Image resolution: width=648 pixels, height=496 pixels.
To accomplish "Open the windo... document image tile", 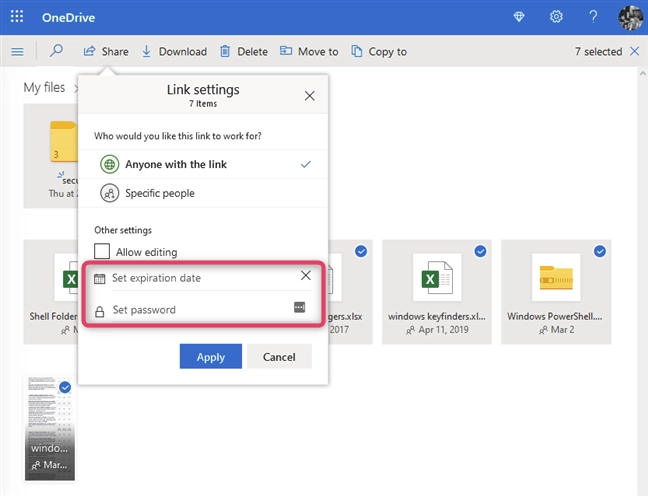I will pos(50,428).
